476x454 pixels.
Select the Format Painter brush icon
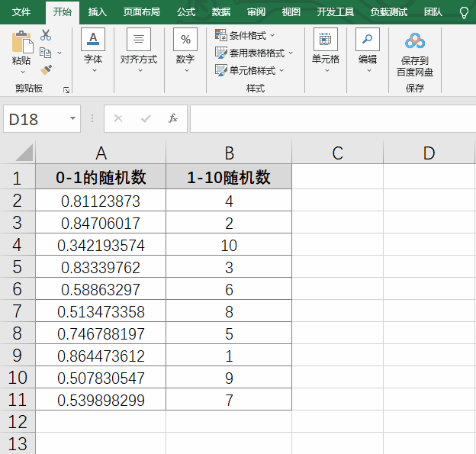[x=46, y=70]
